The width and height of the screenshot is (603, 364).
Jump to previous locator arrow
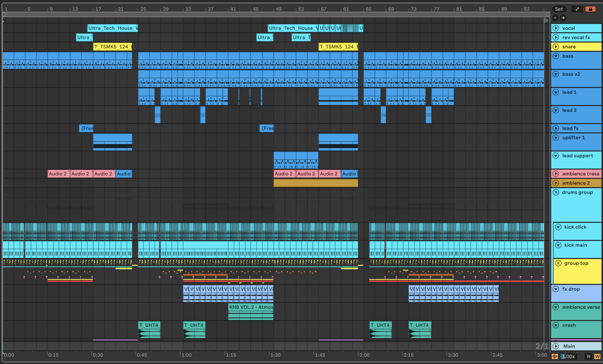point(555,18)
